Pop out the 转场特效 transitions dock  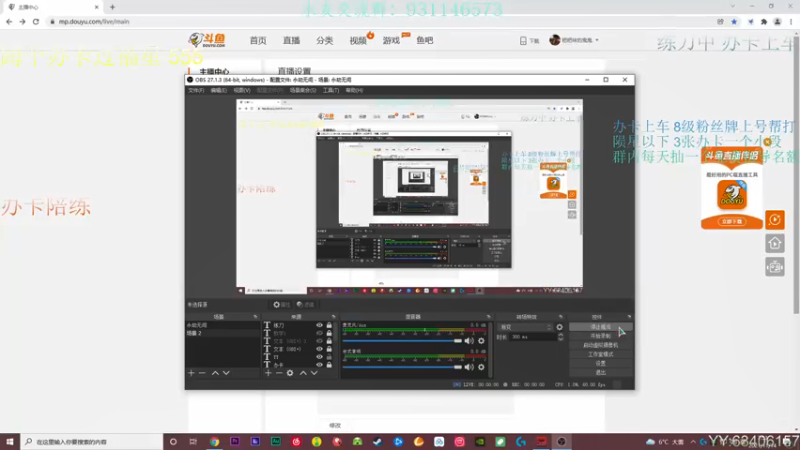point(560,317)
